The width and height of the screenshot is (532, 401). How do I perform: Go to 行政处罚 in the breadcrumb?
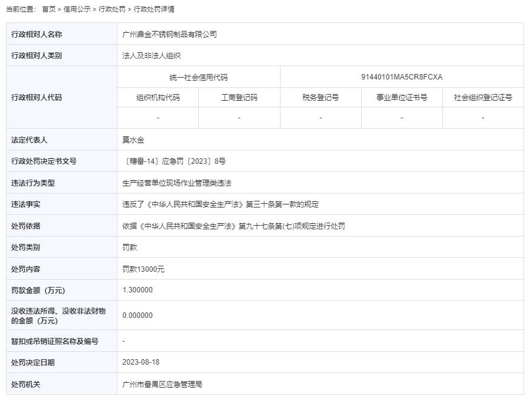coord(112,9)
